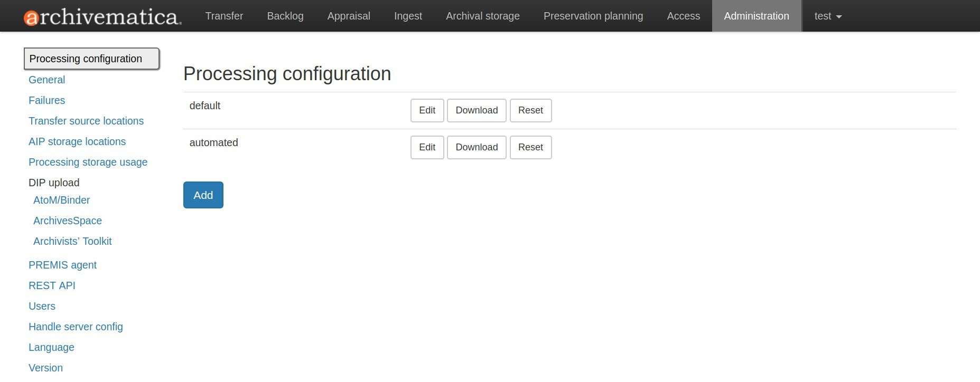Reset the automated processing configuration
Image resolution: width=980 pixels, height=382 pixels.
coord(530,147)
